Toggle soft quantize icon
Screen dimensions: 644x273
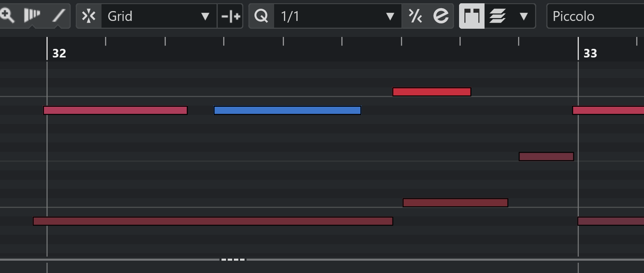(415, 16)
